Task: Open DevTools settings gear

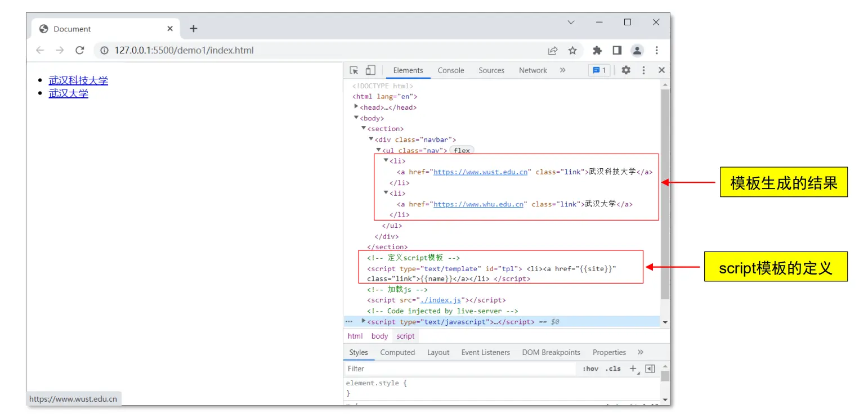Action: (x=626, y=70)
